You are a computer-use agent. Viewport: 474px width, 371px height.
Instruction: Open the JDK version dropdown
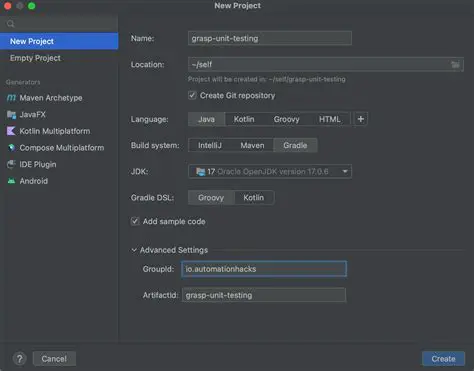tap(270, 172)
